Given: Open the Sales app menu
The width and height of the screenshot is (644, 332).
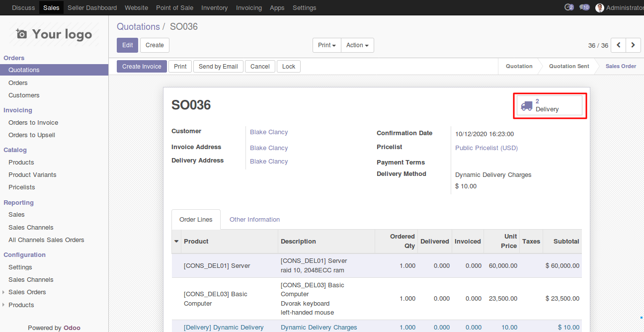Looking at the screenshot, I should [x=51, y=7].
